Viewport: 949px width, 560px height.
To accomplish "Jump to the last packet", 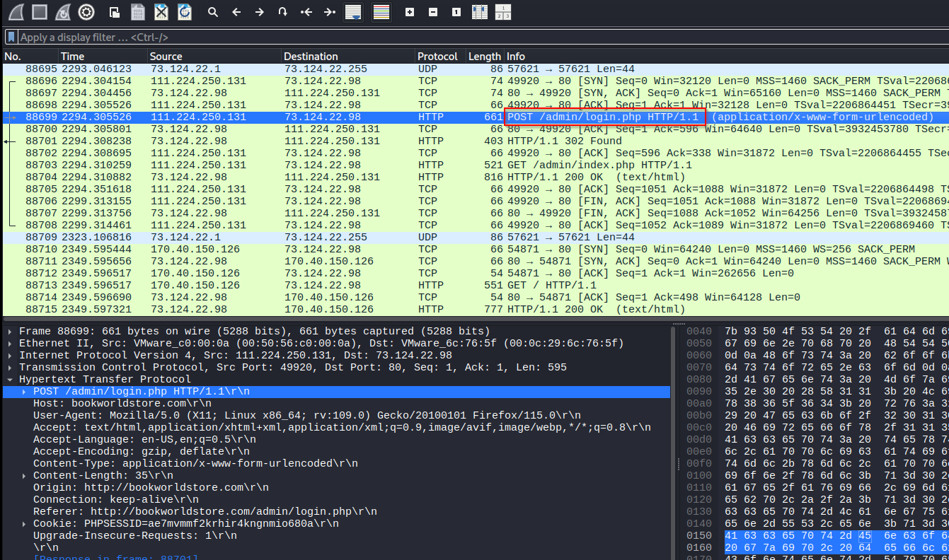I will pyautogui.click(x=330, y=12).
